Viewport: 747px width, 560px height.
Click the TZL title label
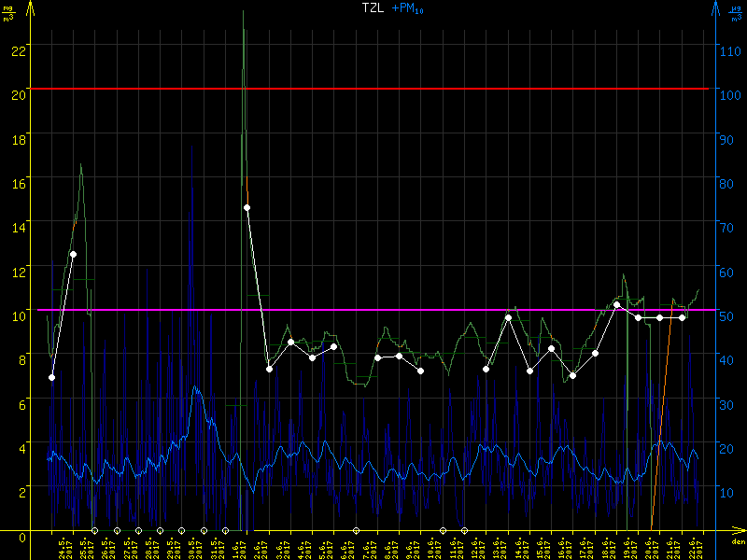click(373, 7)
